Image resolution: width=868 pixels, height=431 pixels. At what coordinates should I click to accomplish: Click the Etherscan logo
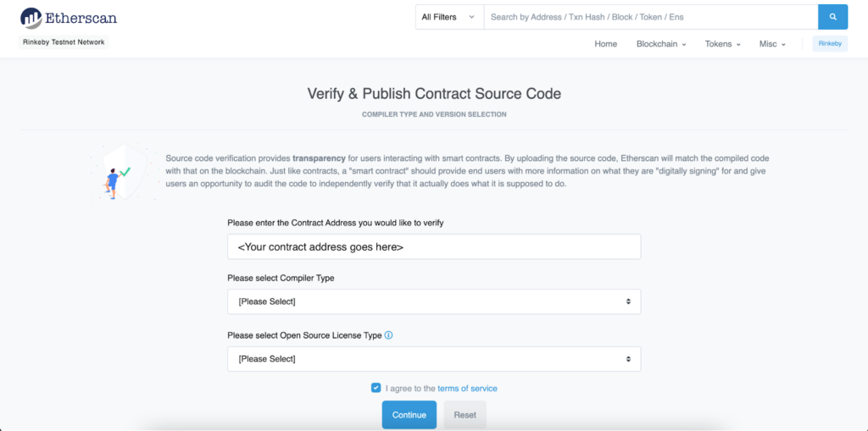70,17
